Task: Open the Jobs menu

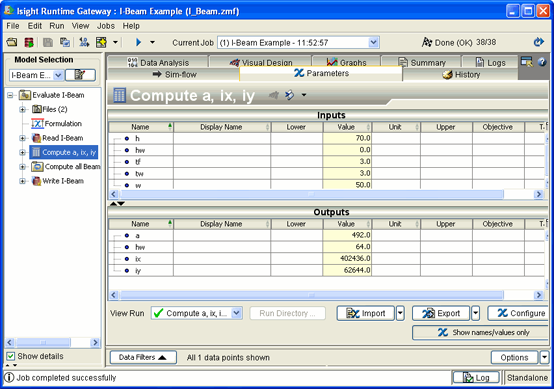Action: click(x=106, y=26)
